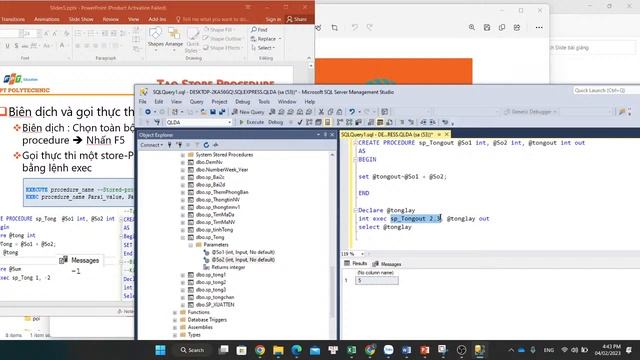The image size is (640, 360).
Task: Click the Windows Start button on taskbar
Action: pos(160,350)
